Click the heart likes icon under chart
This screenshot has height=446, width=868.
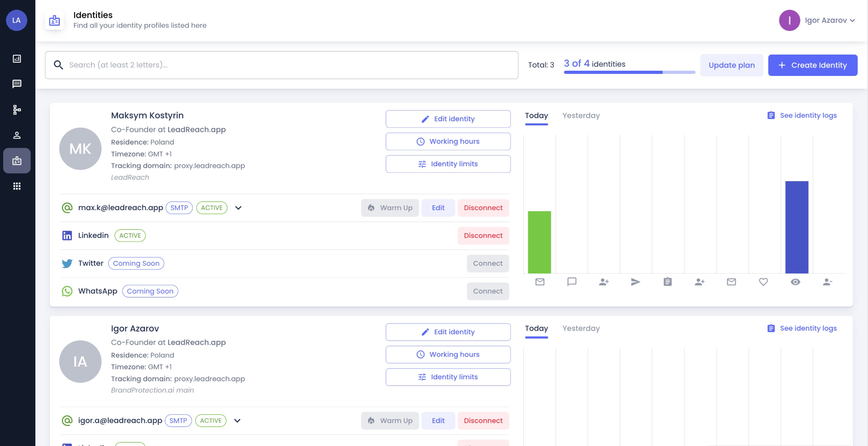pos(763,282)
